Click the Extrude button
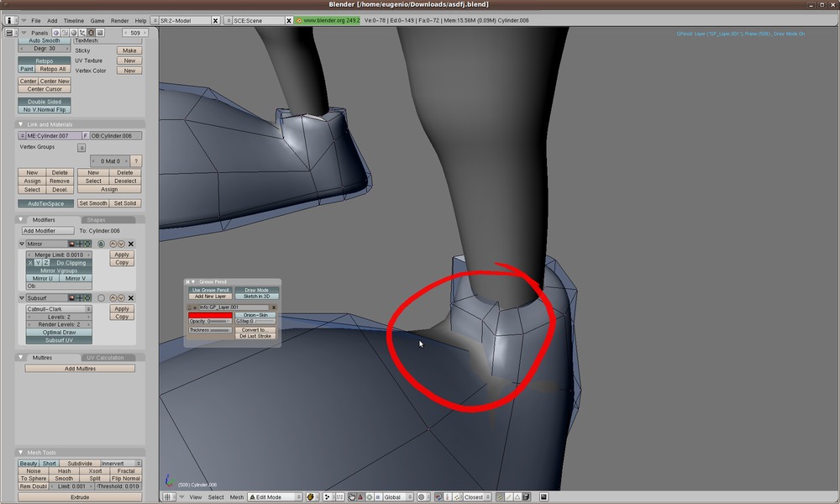The height and width of the screenshot is (504, 840). point(80,497)
